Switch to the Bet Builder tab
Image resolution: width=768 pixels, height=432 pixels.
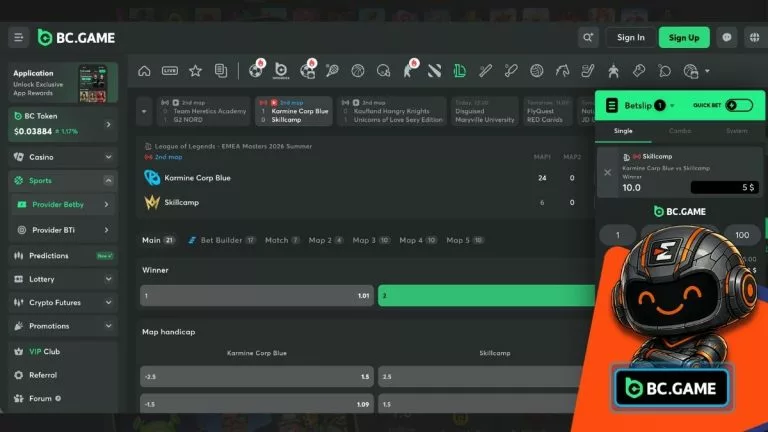221,240
